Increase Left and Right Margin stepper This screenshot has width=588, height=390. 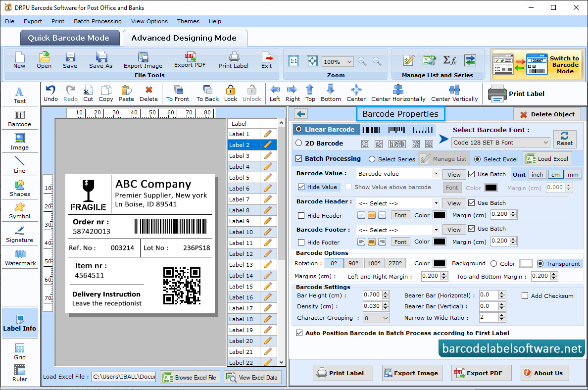click(444, 274)
